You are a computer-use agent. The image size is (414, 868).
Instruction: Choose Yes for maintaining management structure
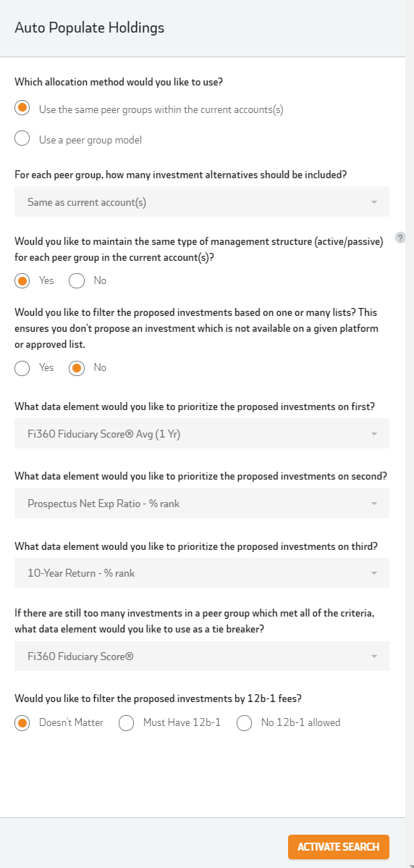(22, 280)
